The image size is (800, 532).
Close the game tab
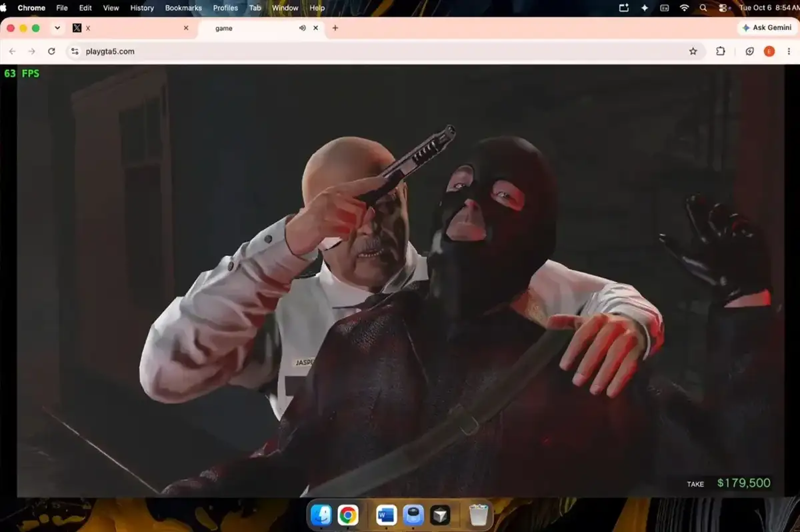[x=316, y=28]
